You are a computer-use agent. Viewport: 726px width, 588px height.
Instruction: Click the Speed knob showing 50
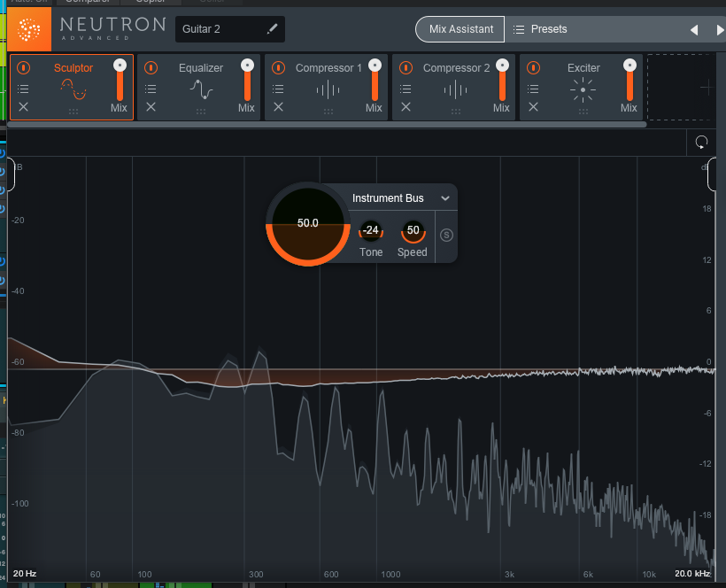tap(413, 231)
